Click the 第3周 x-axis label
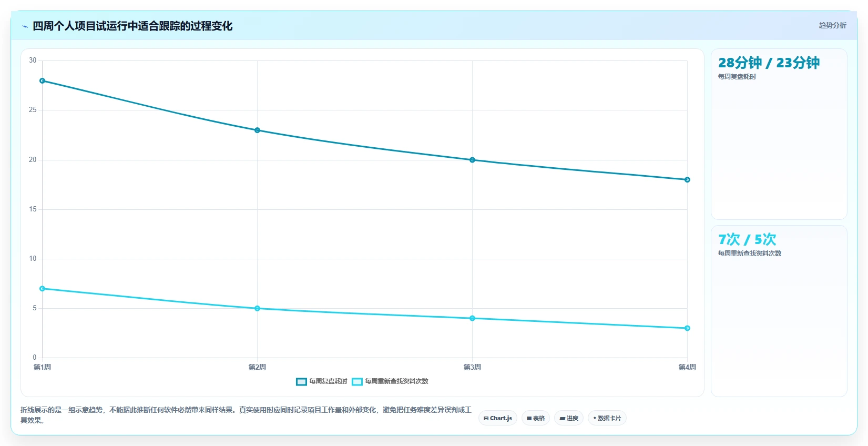This screenshot has width=868, height=446. [x=472, y=367]
